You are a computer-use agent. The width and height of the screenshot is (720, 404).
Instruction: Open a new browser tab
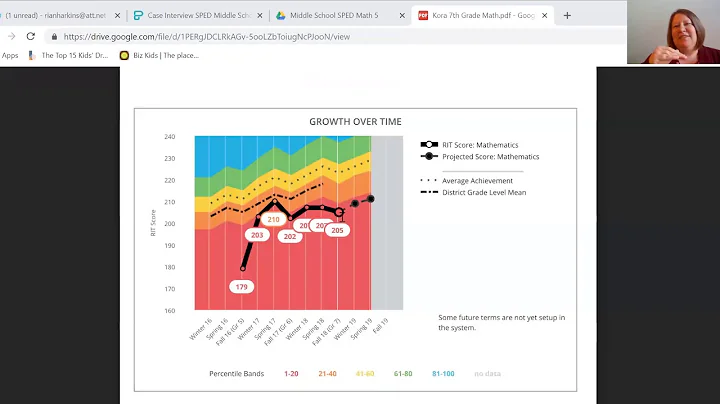click(567, 15)
